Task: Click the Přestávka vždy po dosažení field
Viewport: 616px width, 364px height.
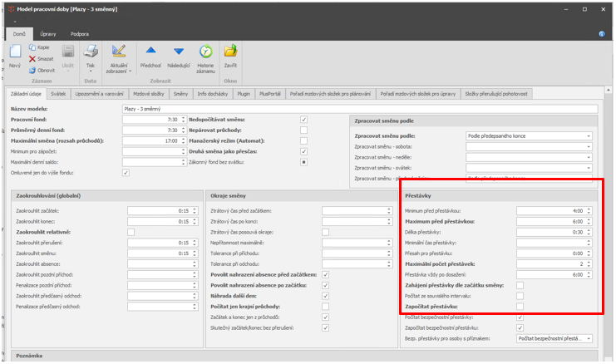Action: coord(554,274)
